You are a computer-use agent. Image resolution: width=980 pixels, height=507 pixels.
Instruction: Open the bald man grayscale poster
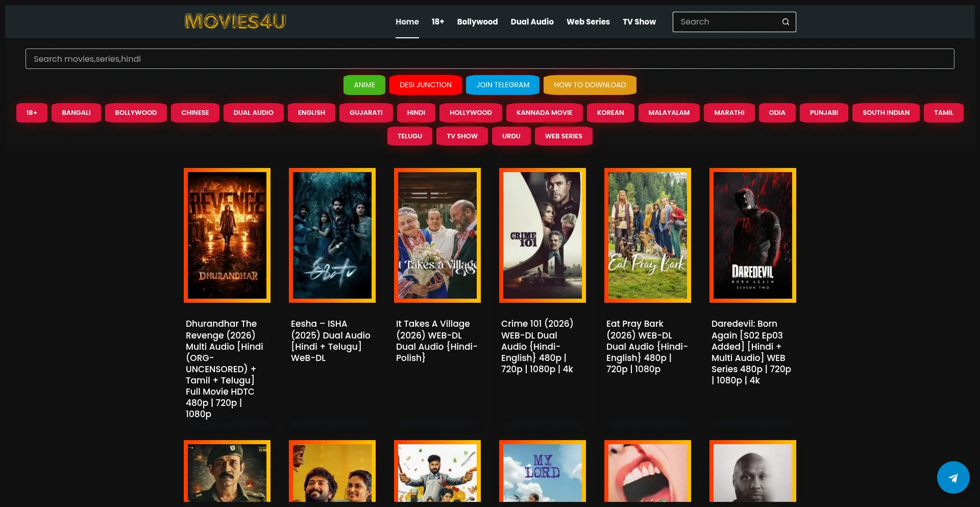pos(753,471)
